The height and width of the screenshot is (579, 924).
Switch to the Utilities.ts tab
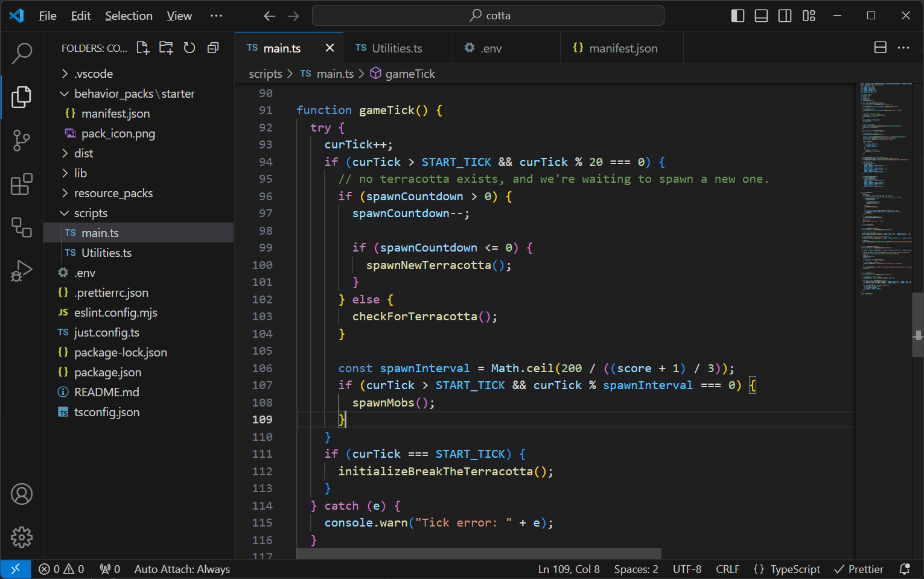click(397, 48)
